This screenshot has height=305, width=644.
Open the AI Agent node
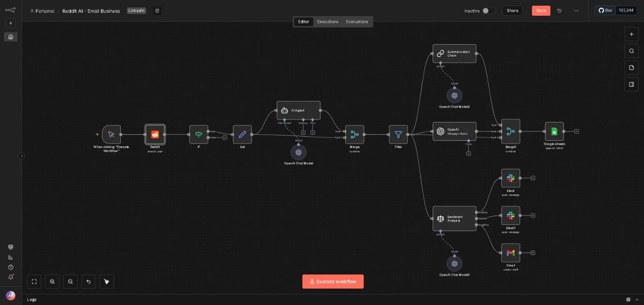coord(299,110)
